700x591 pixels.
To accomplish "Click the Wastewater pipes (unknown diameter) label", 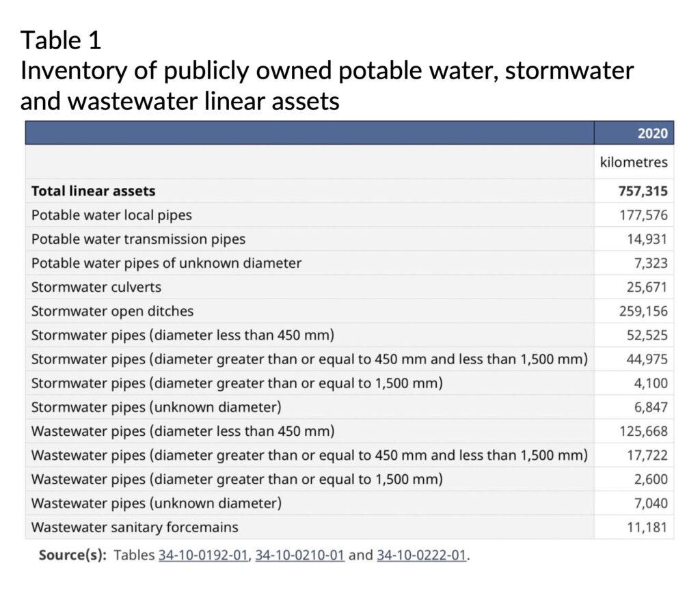I will click(157, 503).
